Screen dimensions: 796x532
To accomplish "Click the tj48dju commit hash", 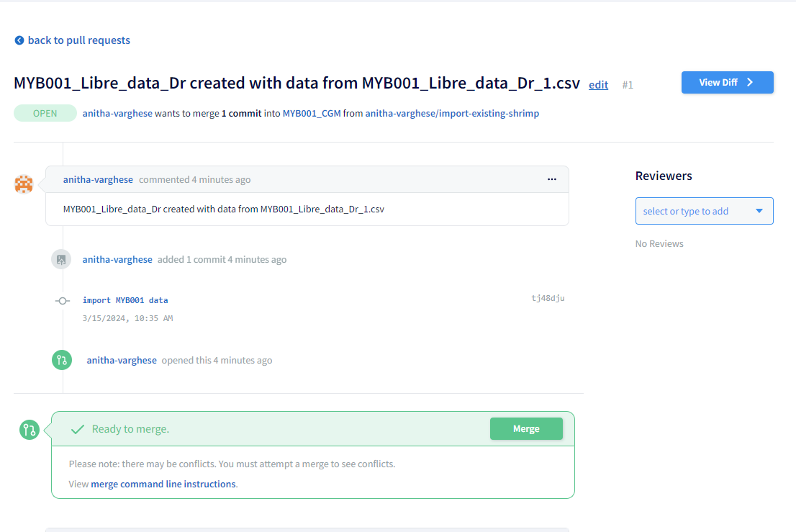I will point(548,298).
